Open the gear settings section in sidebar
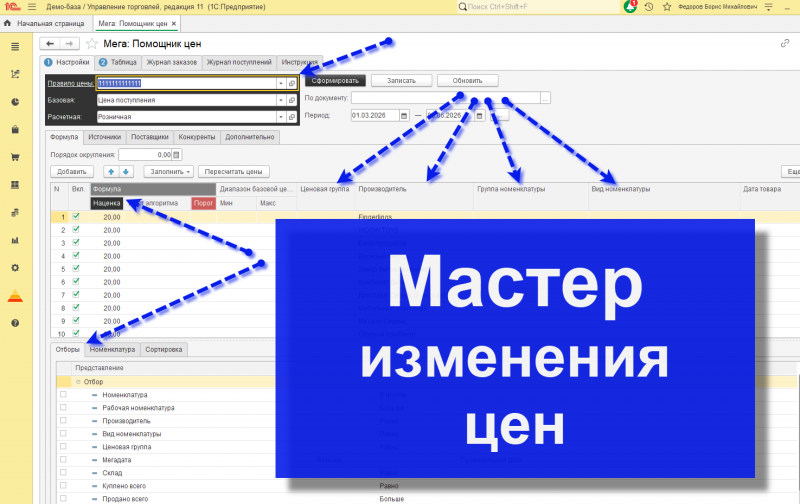800x504 pixels. 15,268
